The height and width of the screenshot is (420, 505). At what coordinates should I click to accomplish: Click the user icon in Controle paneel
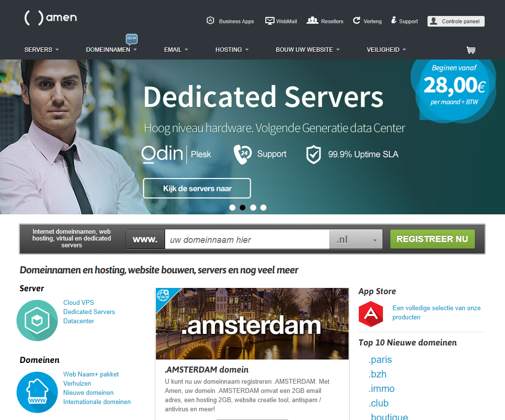coord(434,21)
